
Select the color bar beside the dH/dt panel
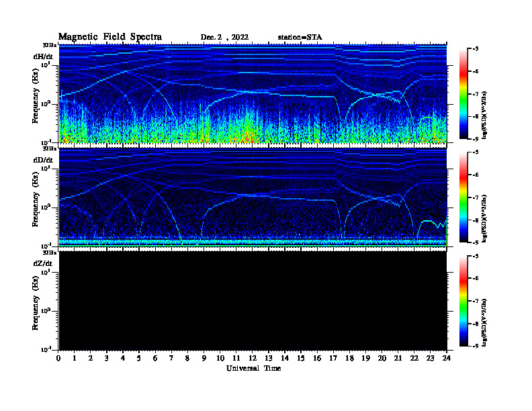pyautogui.click(x=463, y=94)
